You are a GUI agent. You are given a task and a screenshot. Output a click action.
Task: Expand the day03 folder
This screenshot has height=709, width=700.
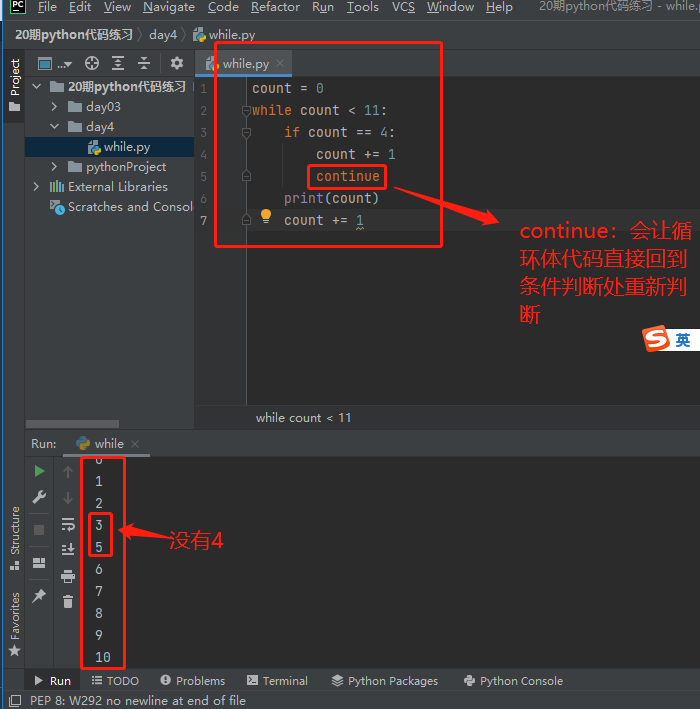pos(54,107)
